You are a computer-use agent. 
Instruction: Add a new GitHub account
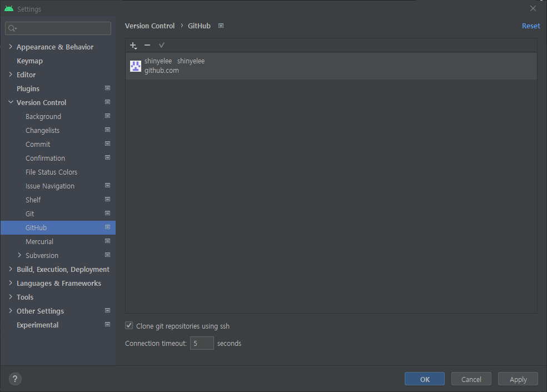coord(133,46)
